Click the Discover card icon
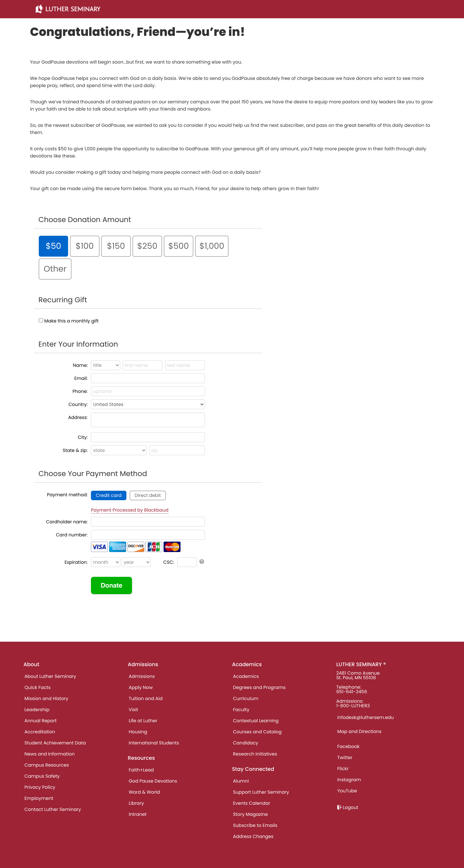Image resolution: width=464 pixels, height=868 pixels. click(x=136, y=546)
